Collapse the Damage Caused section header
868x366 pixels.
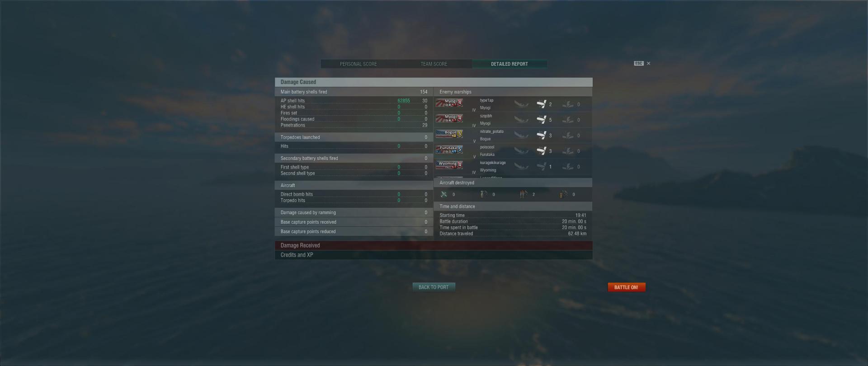tap(434, 82)
